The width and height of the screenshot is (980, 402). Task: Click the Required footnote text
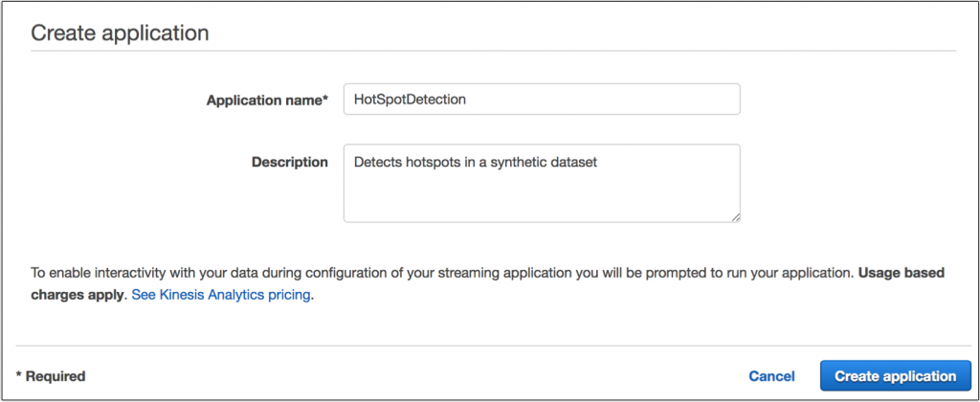pyautogui.click(x=51, y=376)
